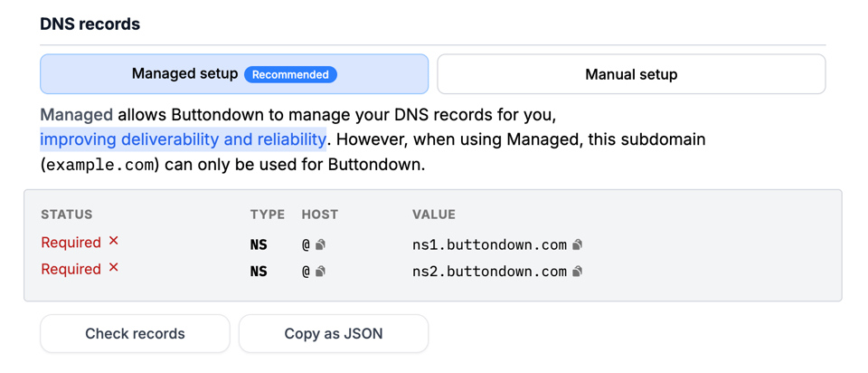Click copy icon next to ns1.buttondown.com
The height and width of the screenshot is (373, 868).
pos(578,244)
